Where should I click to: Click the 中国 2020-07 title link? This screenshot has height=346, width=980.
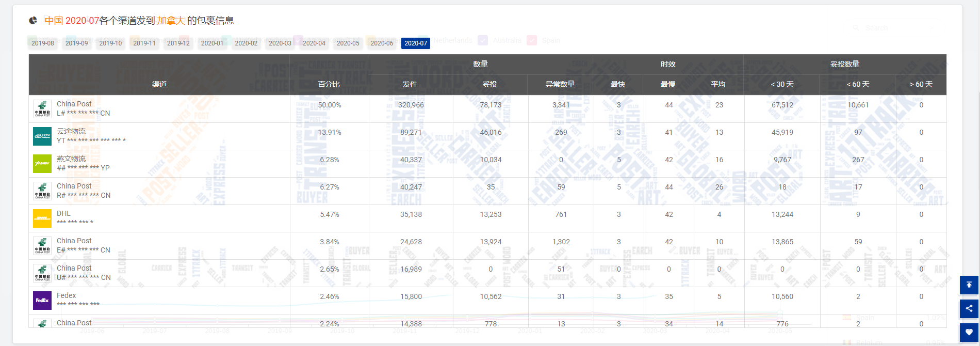click(72, 21)
